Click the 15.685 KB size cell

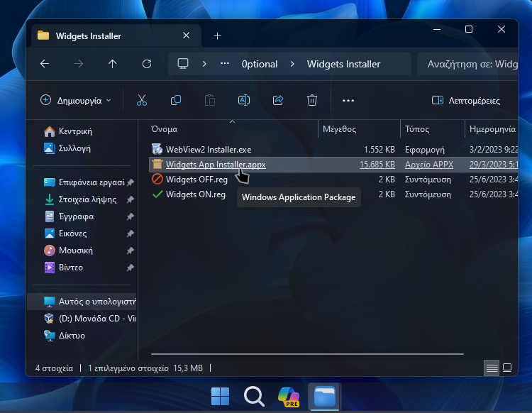tap(377, 165)
